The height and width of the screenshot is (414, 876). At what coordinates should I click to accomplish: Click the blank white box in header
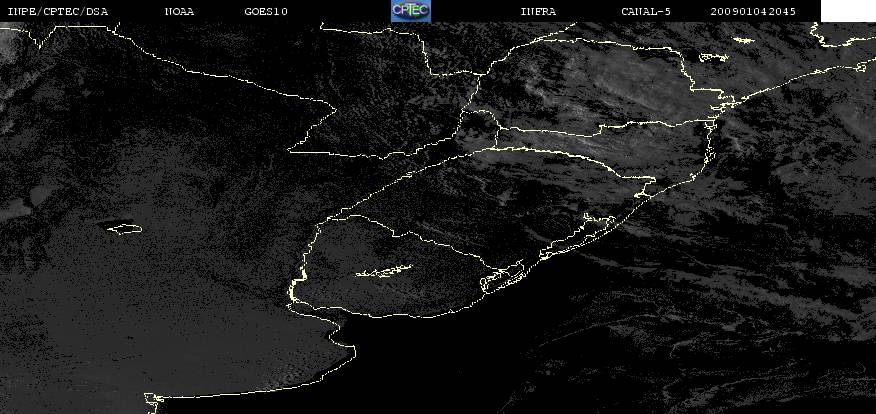pos(848,11)
